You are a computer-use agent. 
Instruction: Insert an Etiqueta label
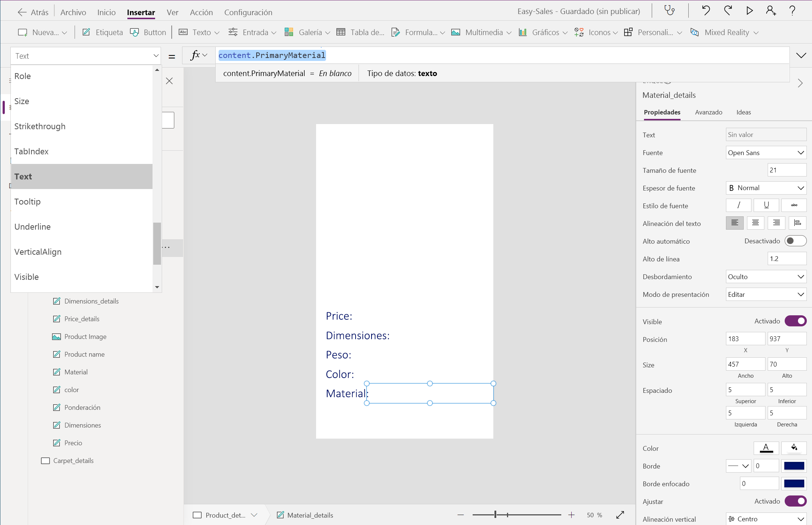tap(103, 32)
